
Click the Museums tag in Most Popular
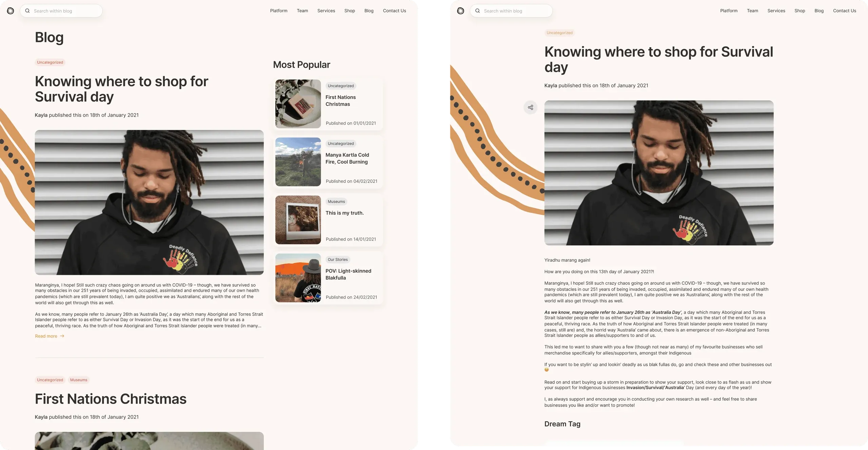(336, 202)
